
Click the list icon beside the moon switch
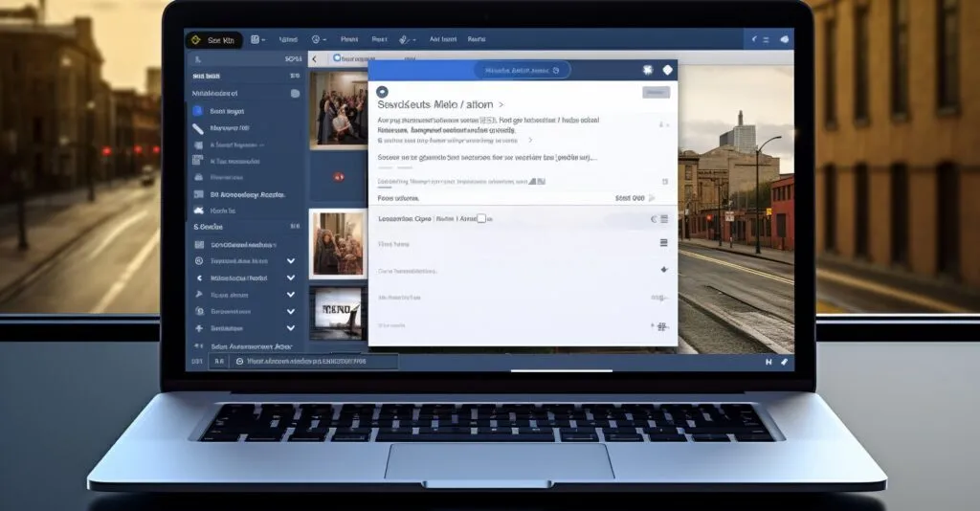pos(664,219)
